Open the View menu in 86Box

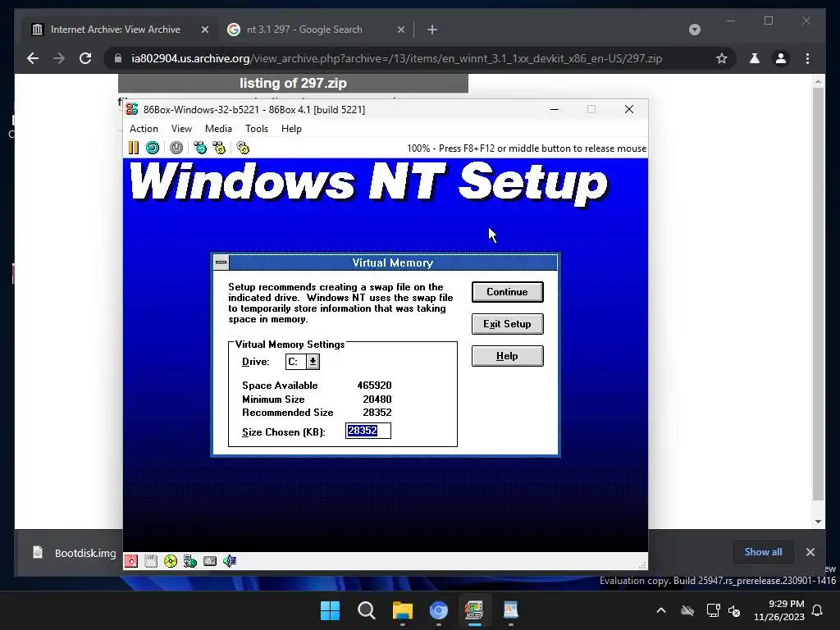181,129
